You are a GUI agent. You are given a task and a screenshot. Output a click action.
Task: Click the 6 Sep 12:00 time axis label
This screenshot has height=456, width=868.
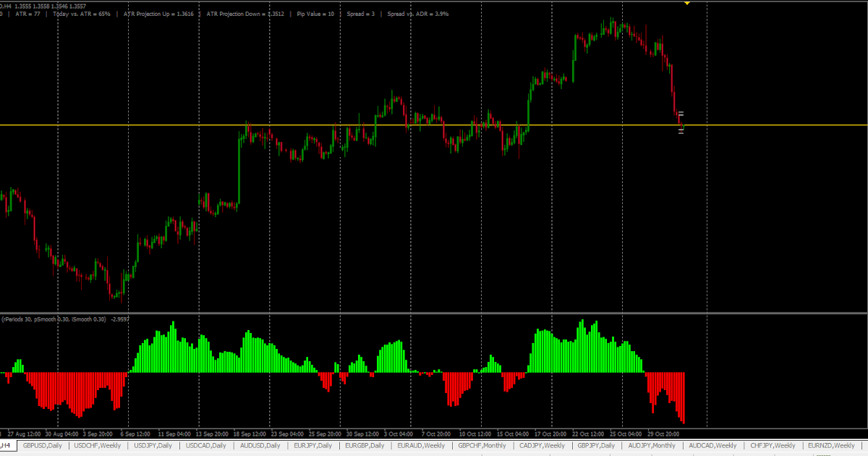pos(135,434)
